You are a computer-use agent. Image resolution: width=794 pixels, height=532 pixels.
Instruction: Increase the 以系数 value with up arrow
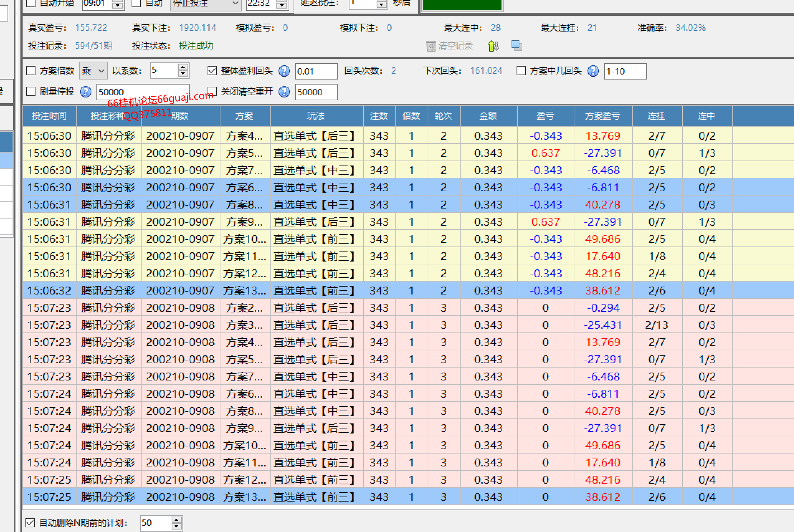183,67
